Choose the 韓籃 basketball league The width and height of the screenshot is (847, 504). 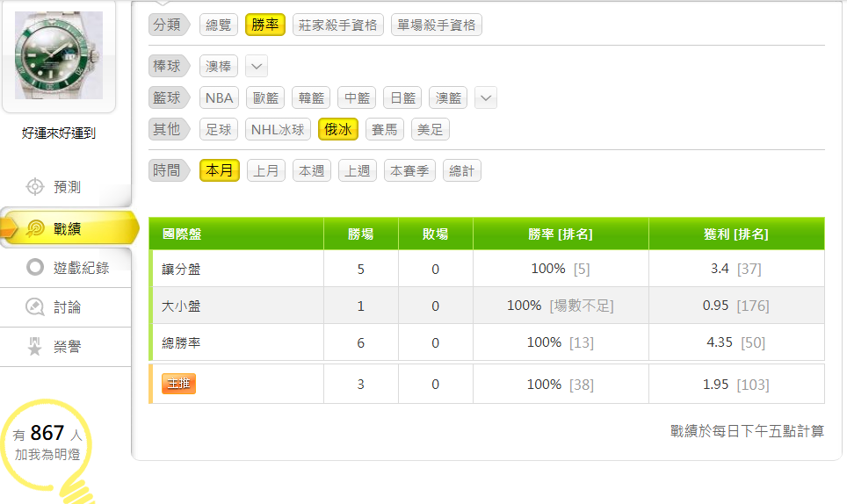[x=311, y=98]
